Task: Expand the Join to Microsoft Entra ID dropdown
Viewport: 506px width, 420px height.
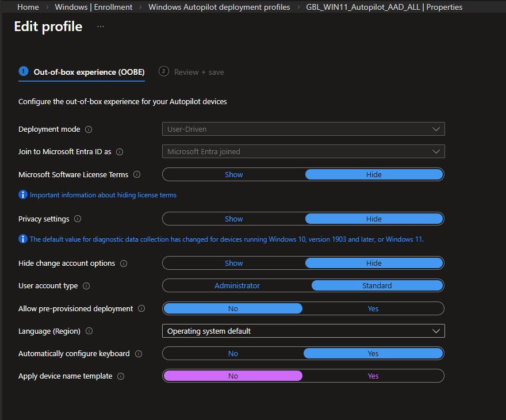Action: (x=303, y=152)
